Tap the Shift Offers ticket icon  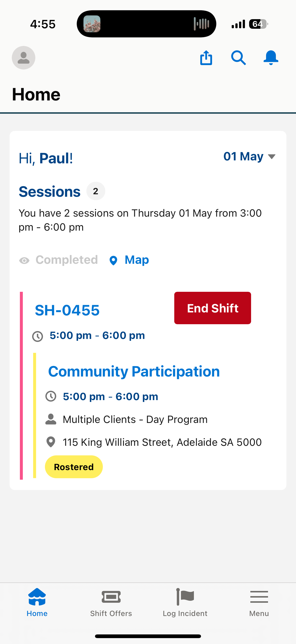tap(111, 597)
